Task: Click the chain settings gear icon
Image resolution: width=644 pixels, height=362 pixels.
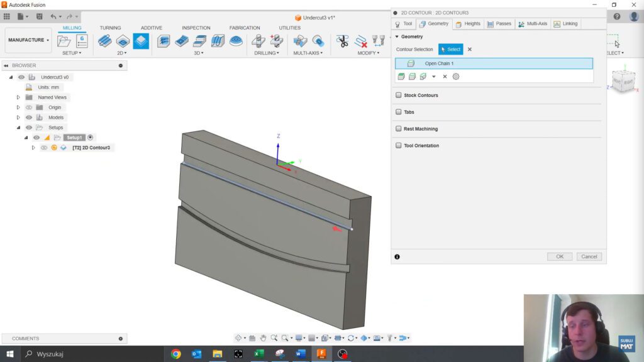Action: 456,77
